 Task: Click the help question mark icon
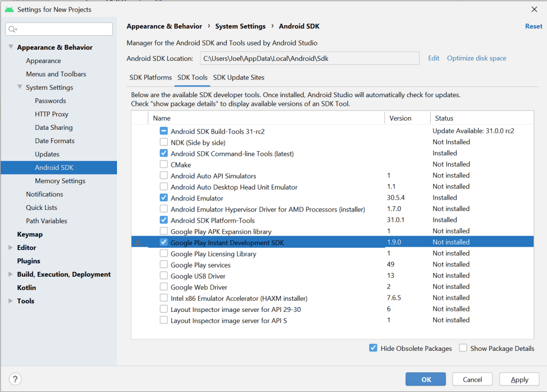(x=15, y=379)
